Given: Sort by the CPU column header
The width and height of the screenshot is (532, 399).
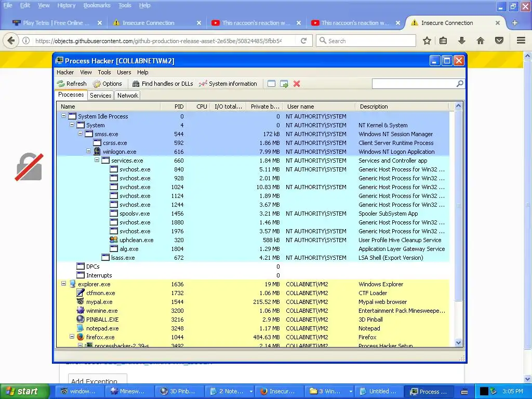Looking at the screenshot, I should point(198,107).
